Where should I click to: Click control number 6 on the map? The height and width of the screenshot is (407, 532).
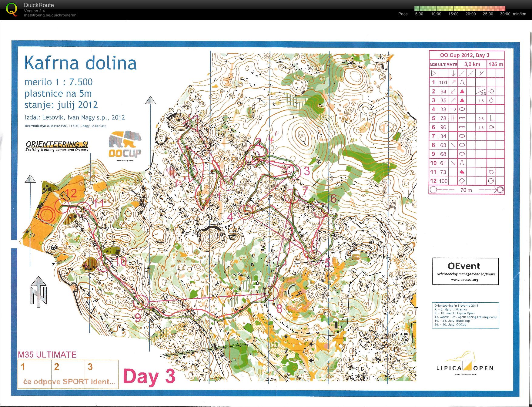[x=333, y=199]
